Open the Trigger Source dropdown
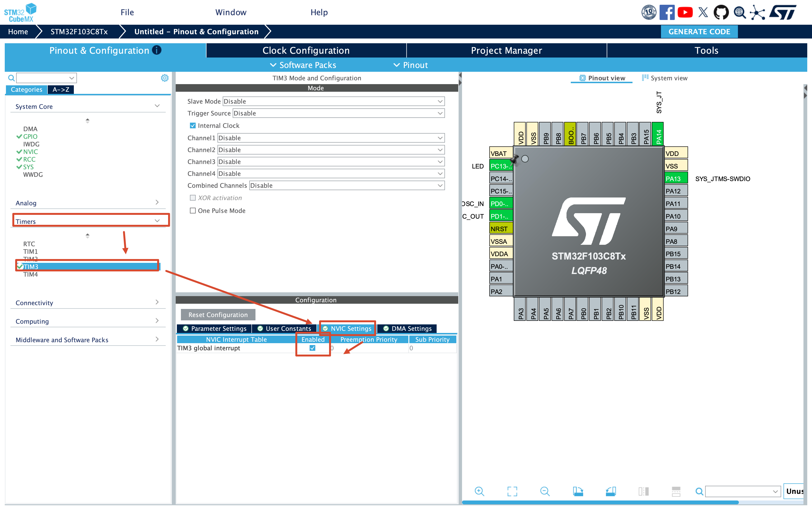The width and height of the screenshot is (812, 510). pos(339,113)
